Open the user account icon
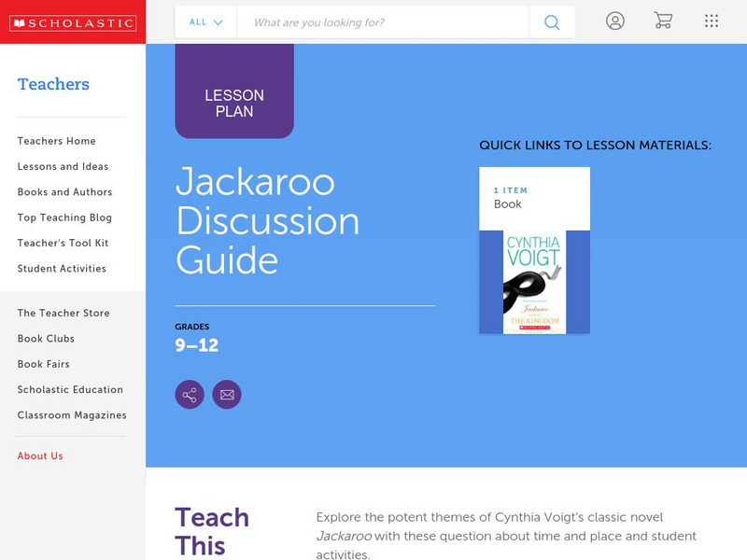Viewport: 747px width, 560px height. tap(616, 21)
